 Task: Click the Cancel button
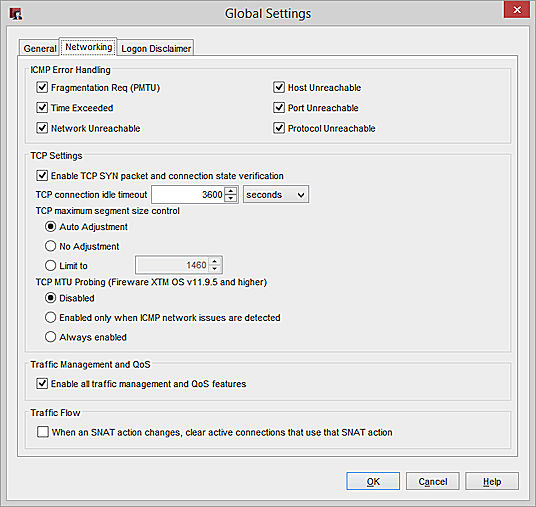point(432,481)
